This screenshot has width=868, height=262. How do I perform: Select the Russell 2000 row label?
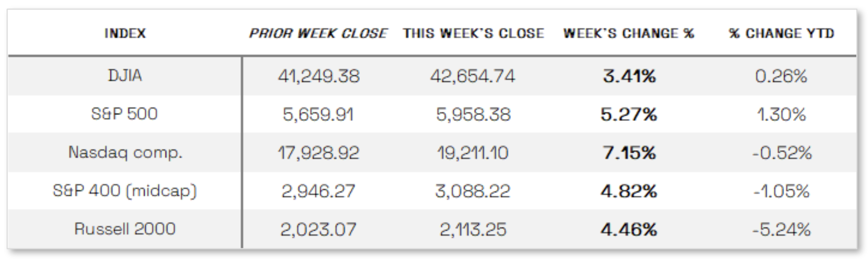125,229
